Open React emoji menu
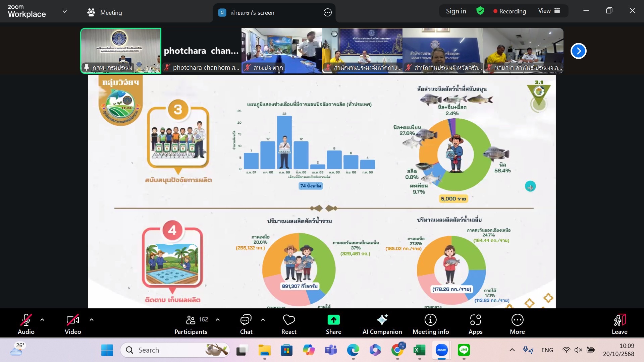The height and width of the screenshot is (362, 644). coord(289,324)
